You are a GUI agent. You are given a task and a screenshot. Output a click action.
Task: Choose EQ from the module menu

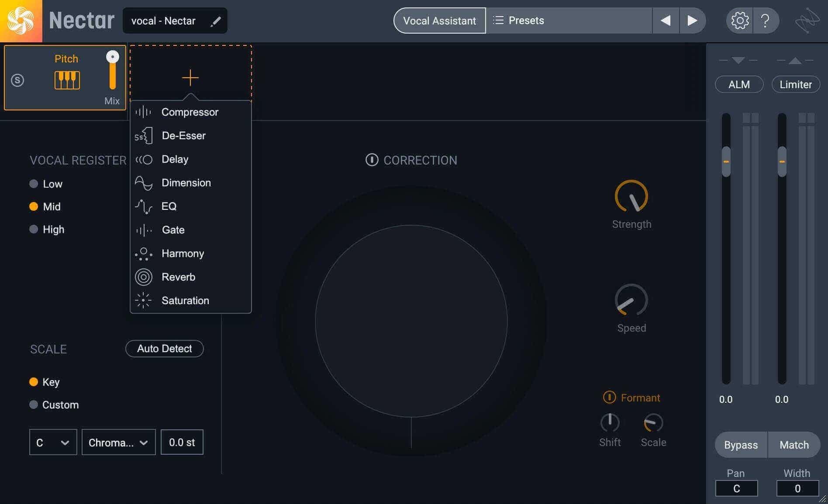point(190,206)
